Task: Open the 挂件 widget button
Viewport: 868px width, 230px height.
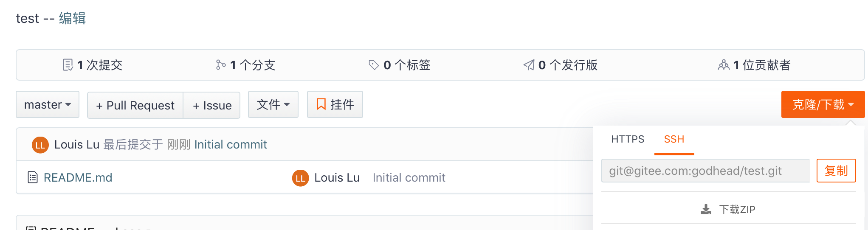Action: click(335, 104)
